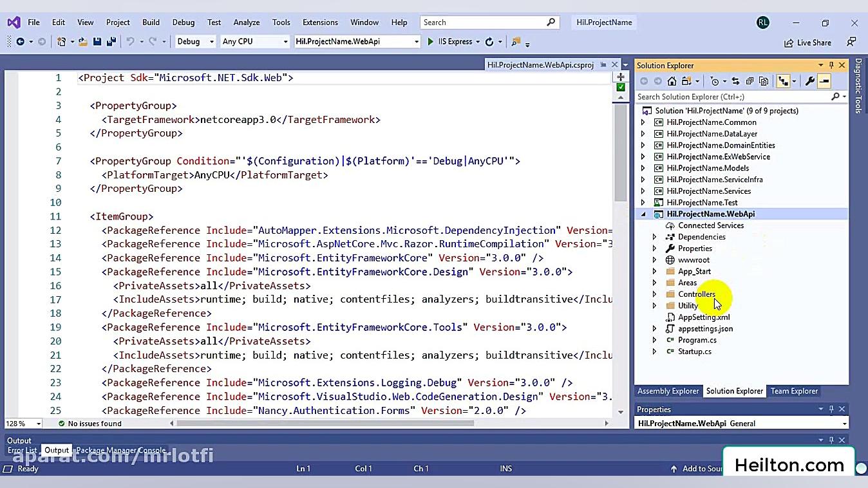Select the Connected Services node

(710, 225)
